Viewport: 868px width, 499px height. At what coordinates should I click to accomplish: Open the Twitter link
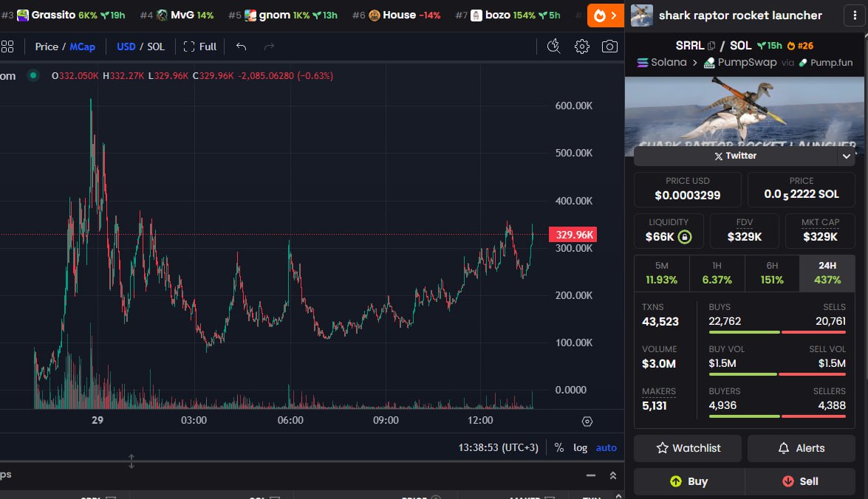[x=736, y=156]
